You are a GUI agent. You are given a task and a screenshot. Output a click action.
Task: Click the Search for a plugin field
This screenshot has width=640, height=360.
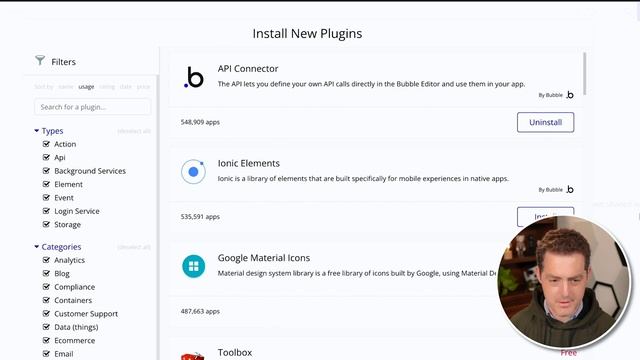click(x=93, y=107)
